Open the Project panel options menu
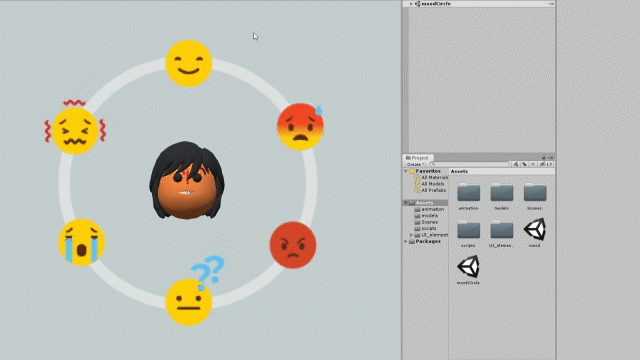Viewport: 640px width, 360px height. click(x=551, y=158)
